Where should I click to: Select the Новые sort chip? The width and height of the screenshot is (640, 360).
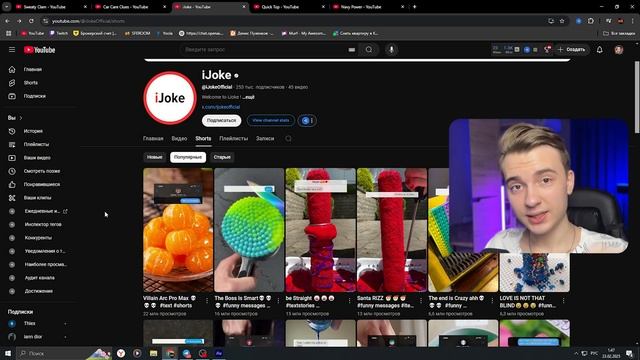155,157
